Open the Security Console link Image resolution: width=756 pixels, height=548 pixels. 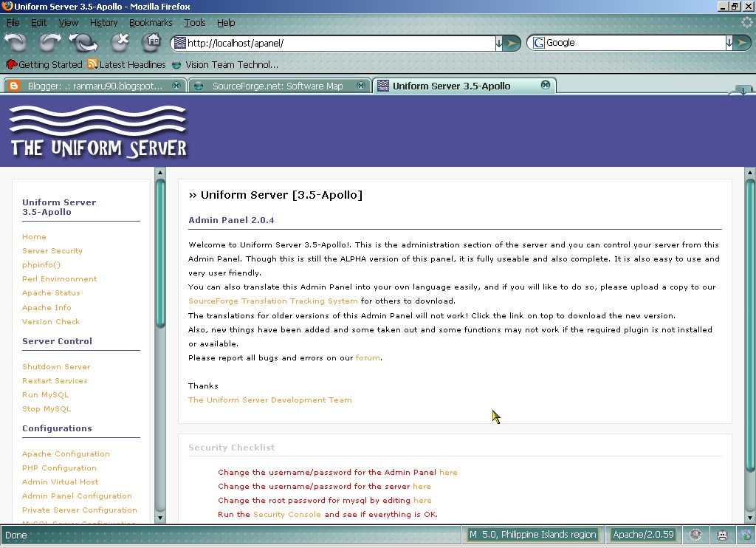tap(287, 514)
